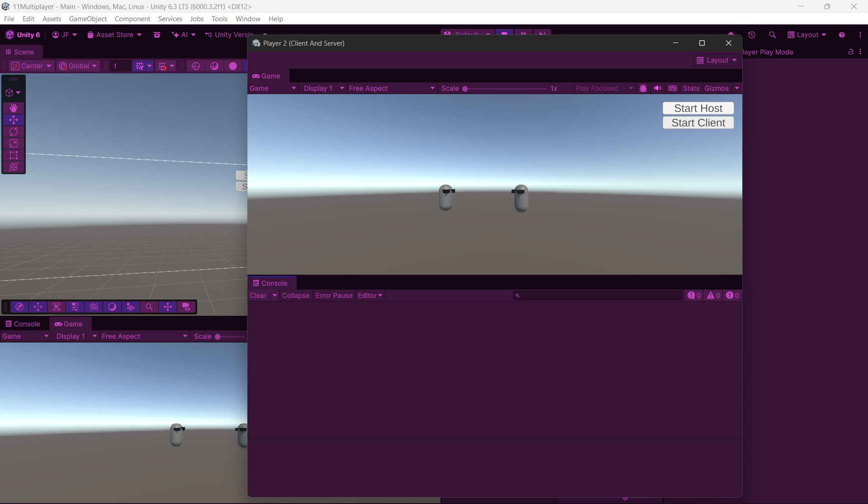Image resolution: width=868 pixels, height=504 pixels.
Task: Select the Rotate tool in Scene toolbar
Action: [14, 132]
